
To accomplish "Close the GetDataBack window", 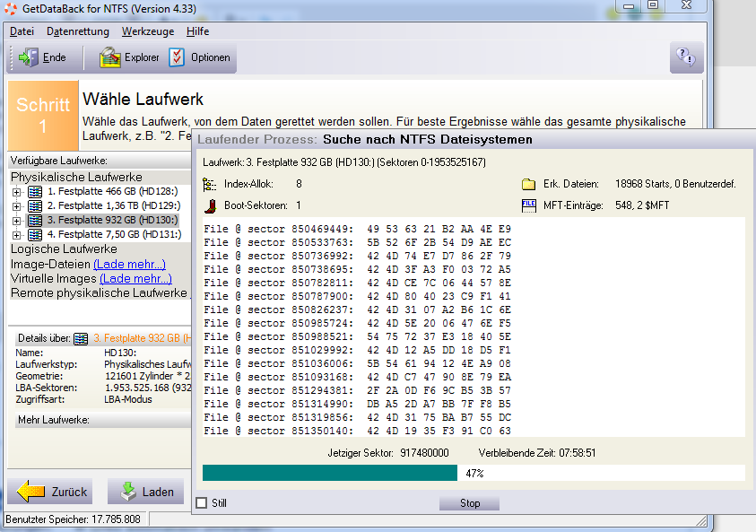I will [687, 5].
